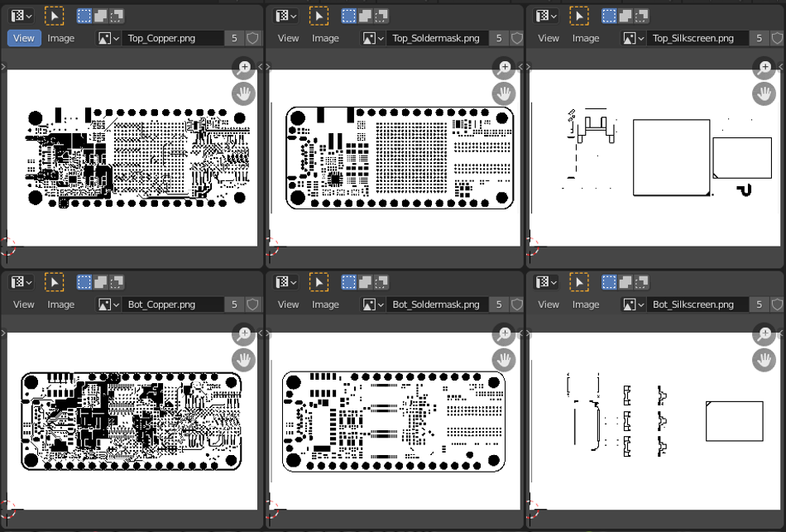This screenshot has width=786, height=532.
Task: Click the 5 user count next to Bot_Soldermask.png
Action: coord(499,304)
